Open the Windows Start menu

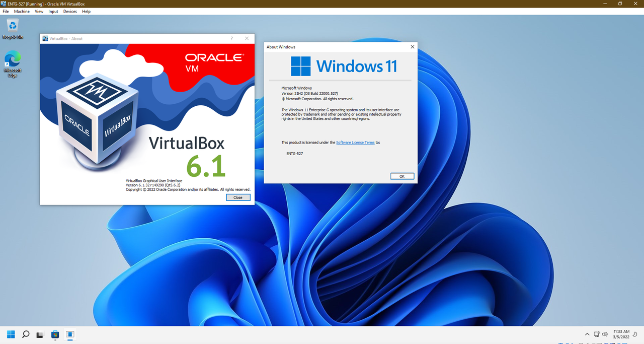pyautogui.click(x=11, y=334)
